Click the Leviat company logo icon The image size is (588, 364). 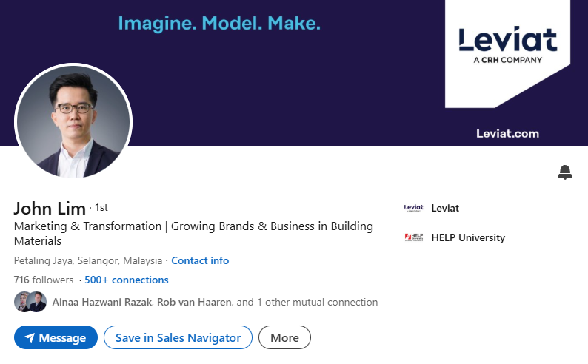point(414,208)
